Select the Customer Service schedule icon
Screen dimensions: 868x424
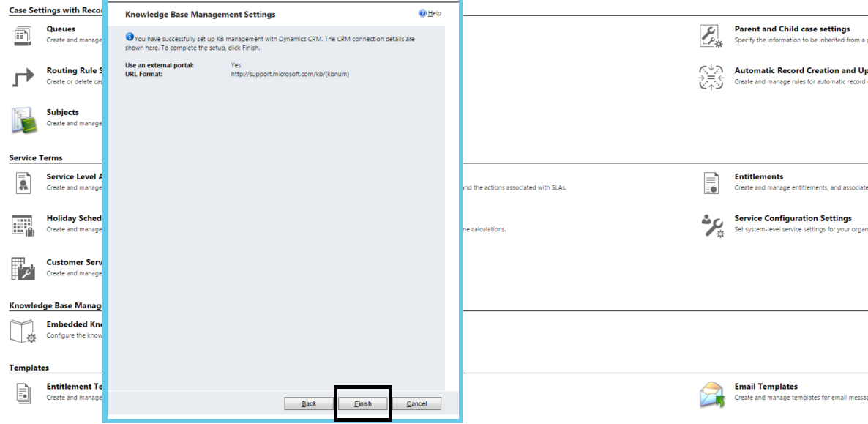click(23, 267)
